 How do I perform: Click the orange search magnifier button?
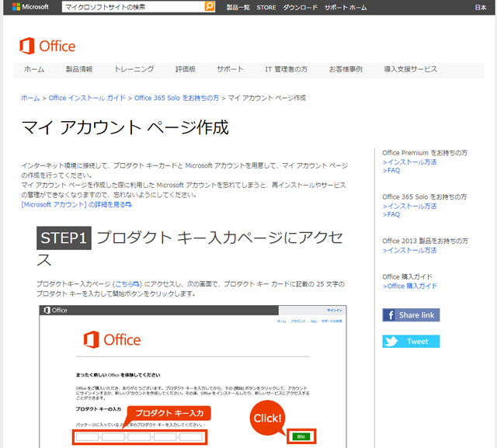tap(210, 6)
